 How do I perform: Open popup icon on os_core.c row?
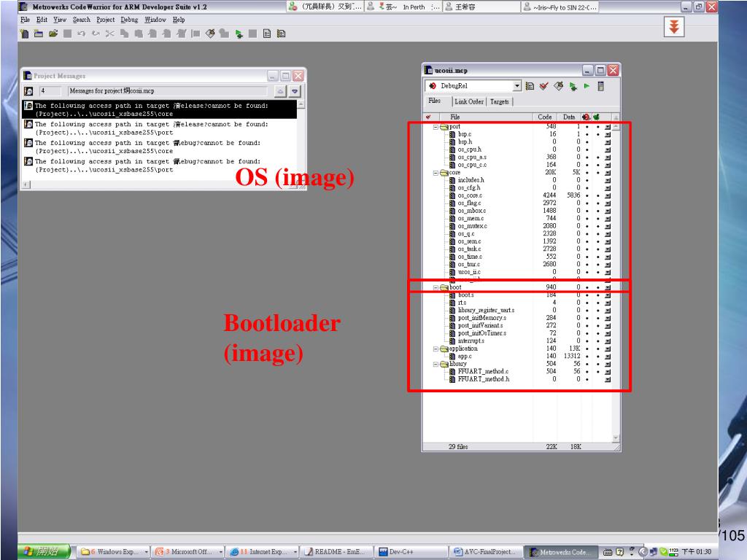click(x=608, y=195)
